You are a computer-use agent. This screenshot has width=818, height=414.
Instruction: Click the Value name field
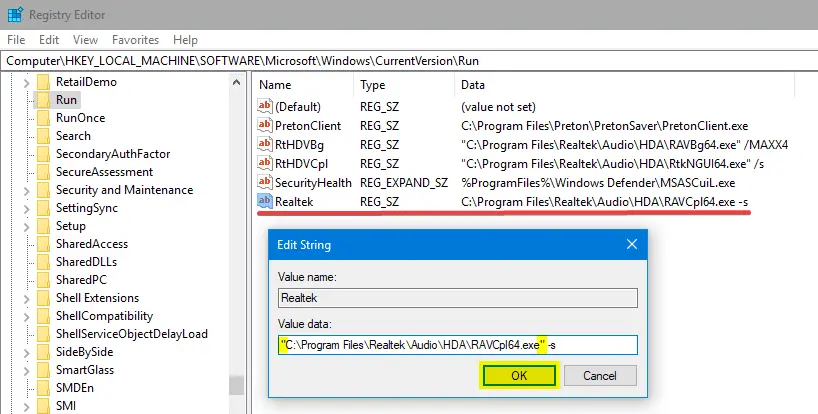point(458,298)
